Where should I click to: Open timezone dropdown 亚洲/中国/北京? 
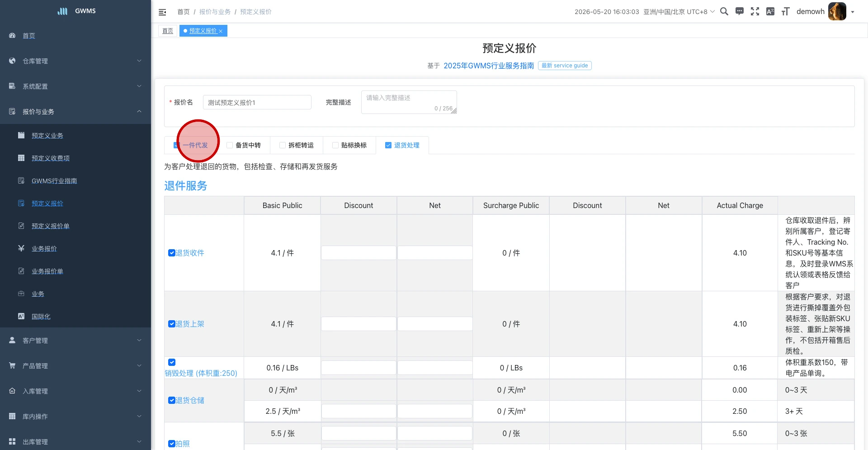coord(679,12)
